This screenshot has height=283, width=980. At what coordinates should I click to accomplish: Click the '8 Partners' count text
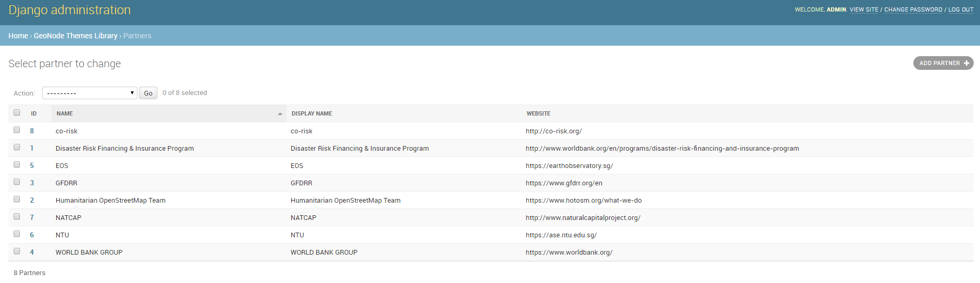pos(29,272)
